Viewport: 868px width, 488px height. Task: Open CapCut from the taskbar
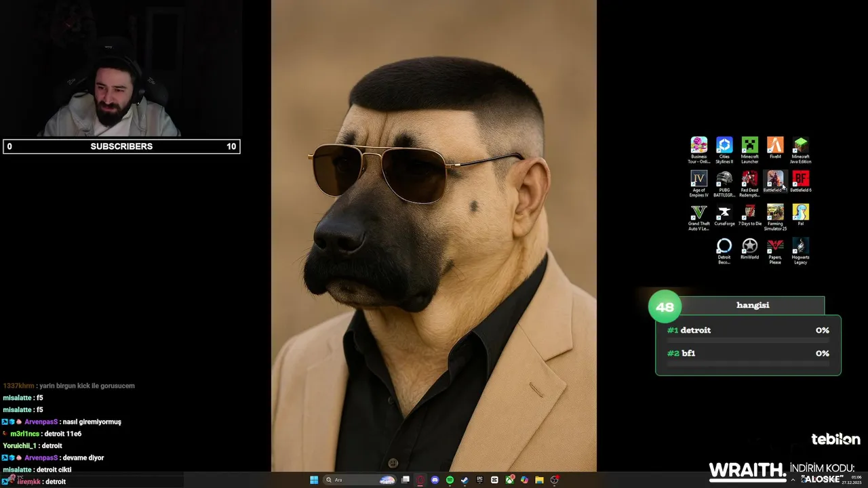tap(494, 480)
